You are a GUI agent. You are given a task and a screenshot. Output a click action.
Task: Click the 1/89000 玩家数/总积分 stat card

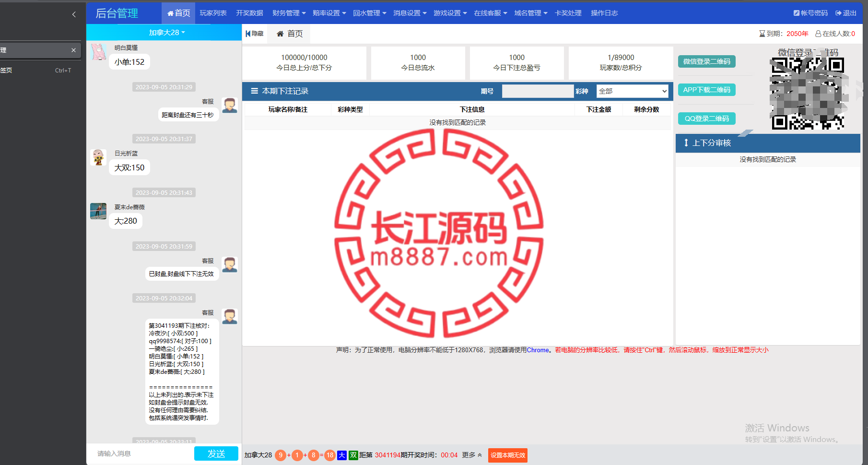pos(621,63)
